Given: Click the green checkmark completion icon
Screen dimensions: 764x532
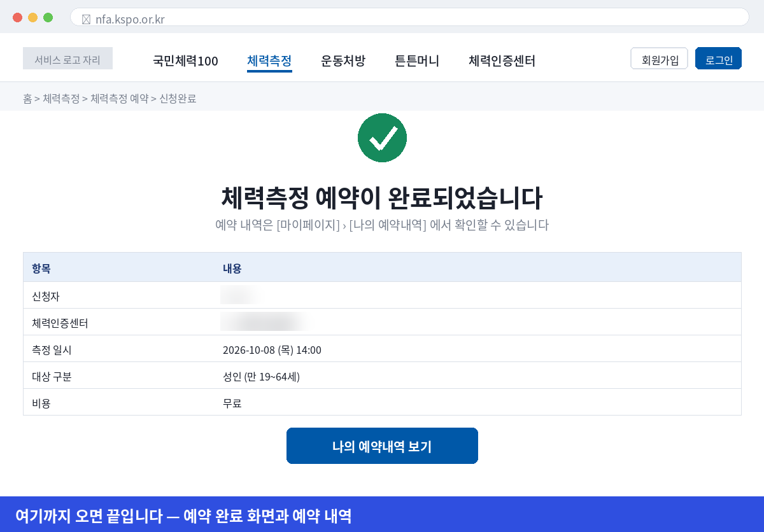Looking at the screenshot, I should [x=382, y=137].
